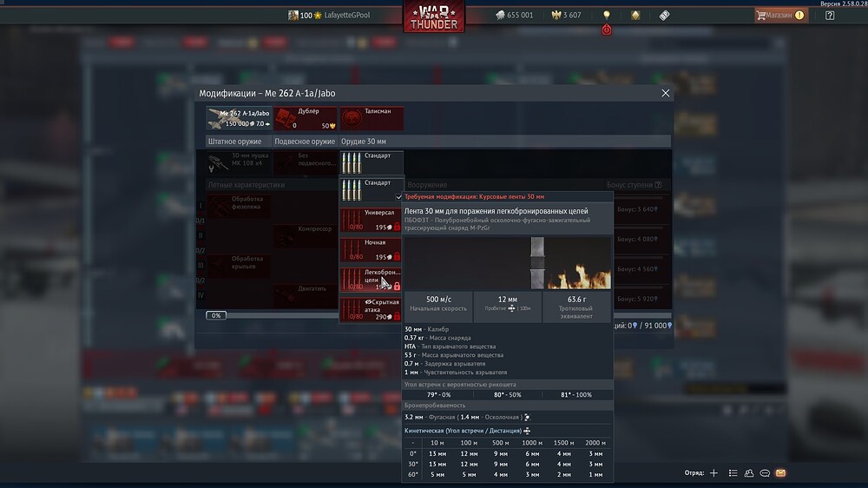Toggle the checkmark on Стандарт belt
The image size is (868, 488).
click(x=398, y=196)
